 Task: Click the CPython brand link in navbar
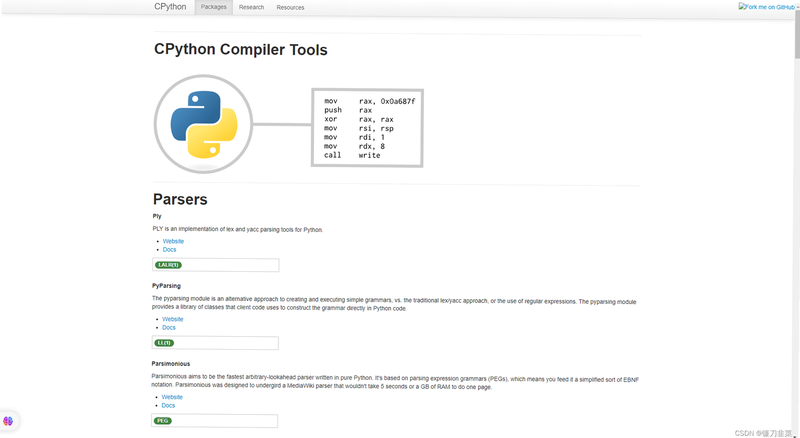[170, 7]
